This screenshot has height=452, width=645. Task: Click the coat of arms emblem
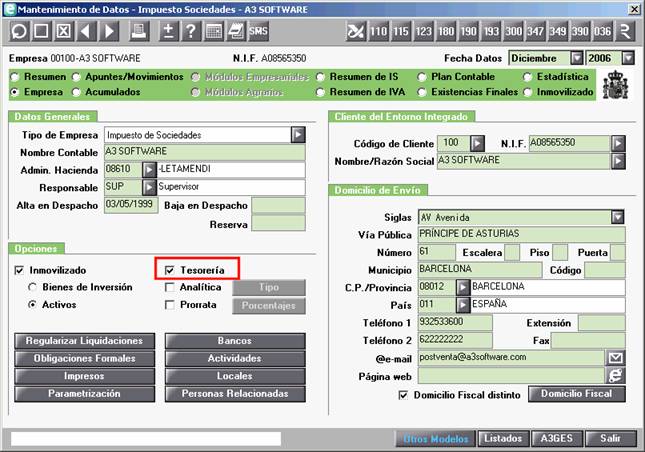point(615,85)
